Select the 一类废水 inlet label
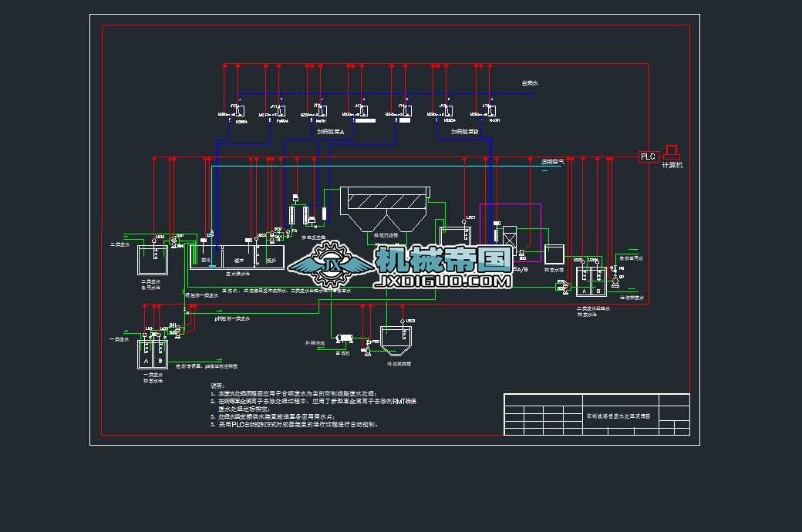Screen dimensions: 802x532 (120, 339)
